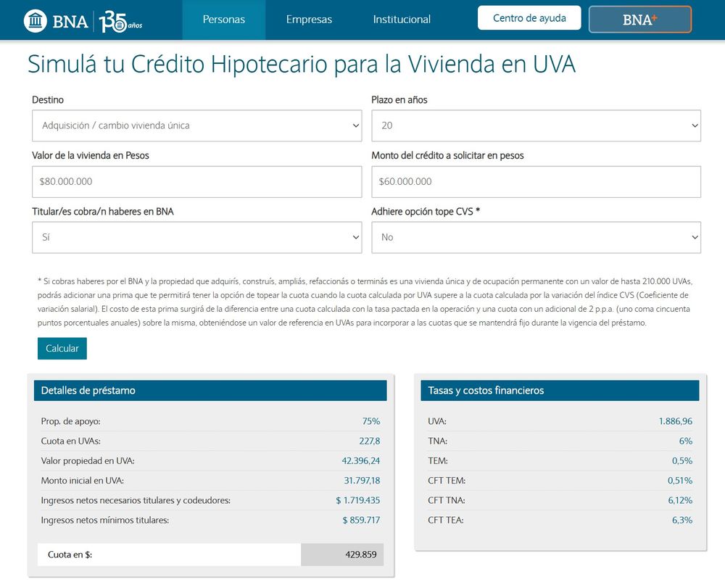This screenshot has width=725, height=588.
Task: Switch to the Personas tab
Action: coord(224,20)
